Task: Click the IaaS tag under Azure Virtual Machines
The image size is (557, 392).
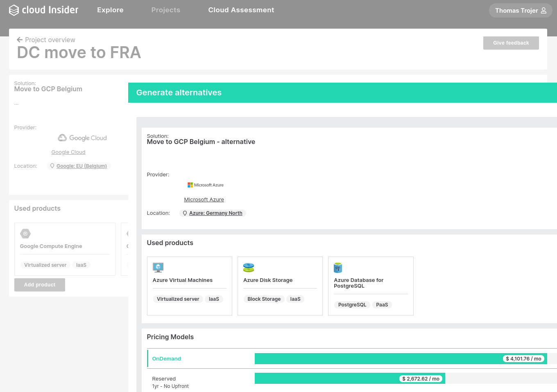Action: click(214, 299)
